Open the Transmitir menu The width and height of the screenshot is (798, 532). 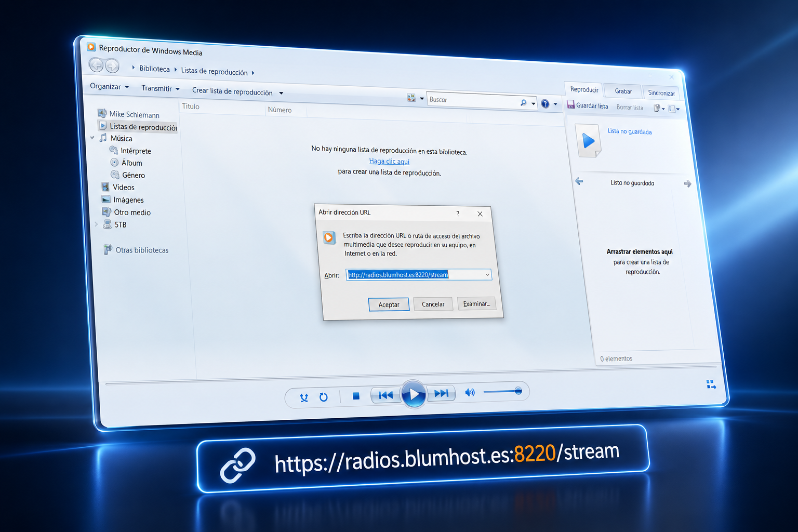pos(161,88)
